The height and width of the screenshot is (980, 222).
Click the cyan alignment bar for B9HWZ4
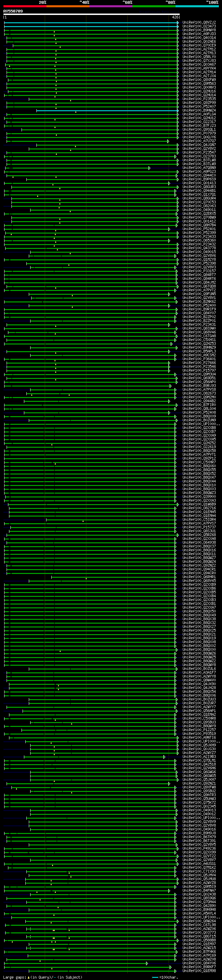[x=108, y=110]
